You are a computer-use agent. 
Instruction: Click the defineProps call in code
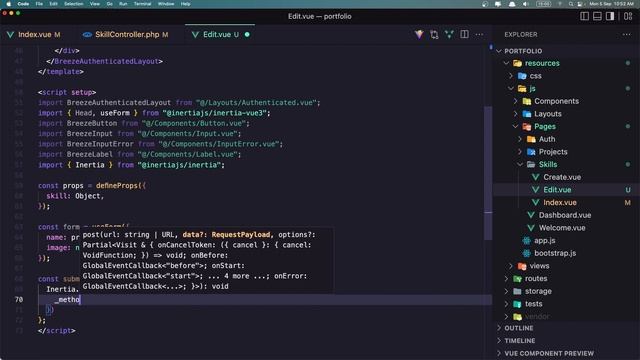pos(118,186)
